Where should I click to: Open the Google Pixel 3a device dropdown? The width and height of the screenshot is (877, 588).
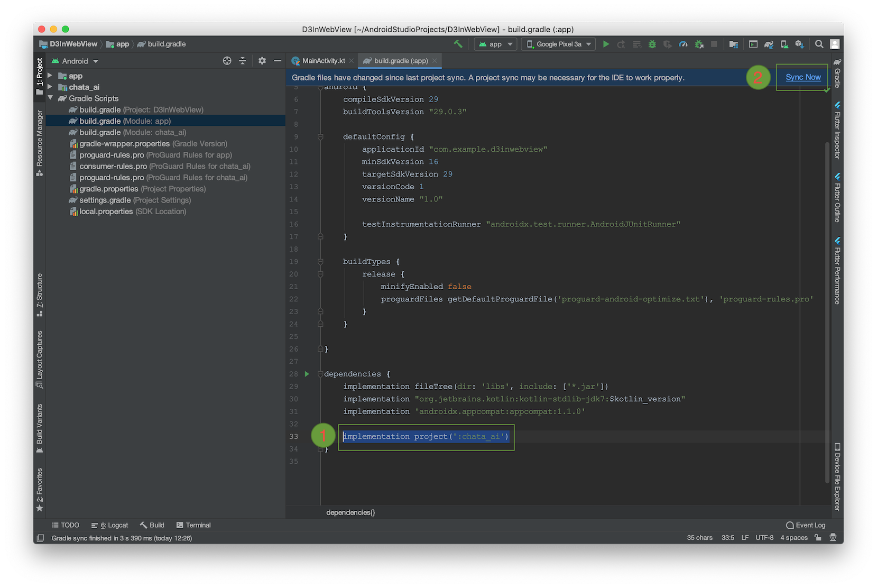click(x=558, y=44)
